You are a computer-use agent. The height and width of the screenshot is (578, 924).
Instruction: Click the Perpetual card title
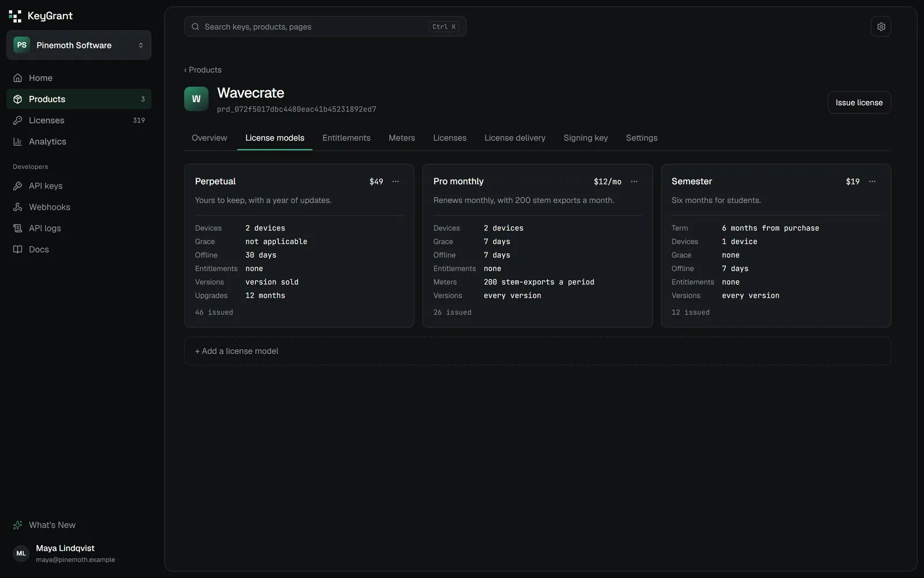click(x=215, y=181)
